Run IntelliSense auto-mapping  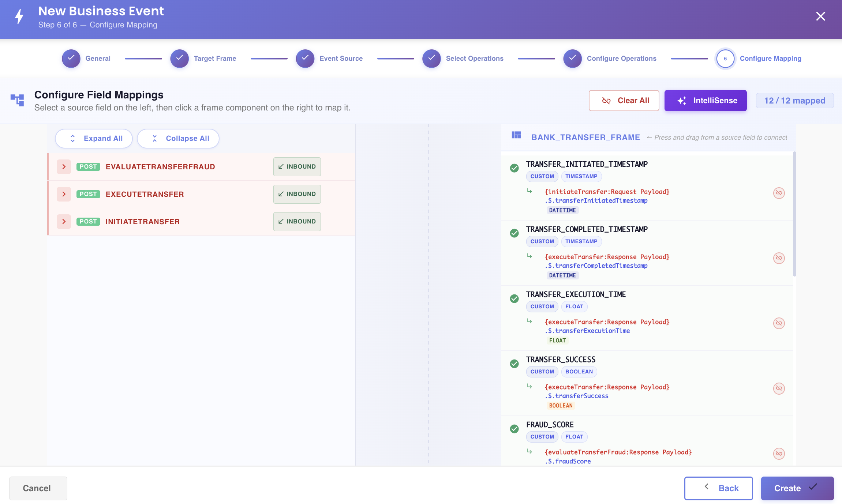point(706,101)
